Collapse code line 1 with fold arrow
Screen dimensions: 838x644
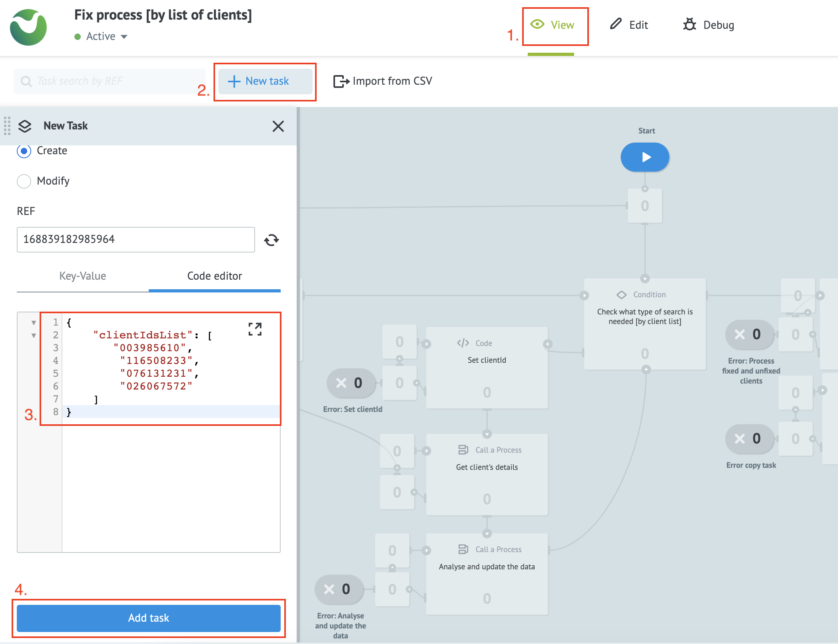34,323
